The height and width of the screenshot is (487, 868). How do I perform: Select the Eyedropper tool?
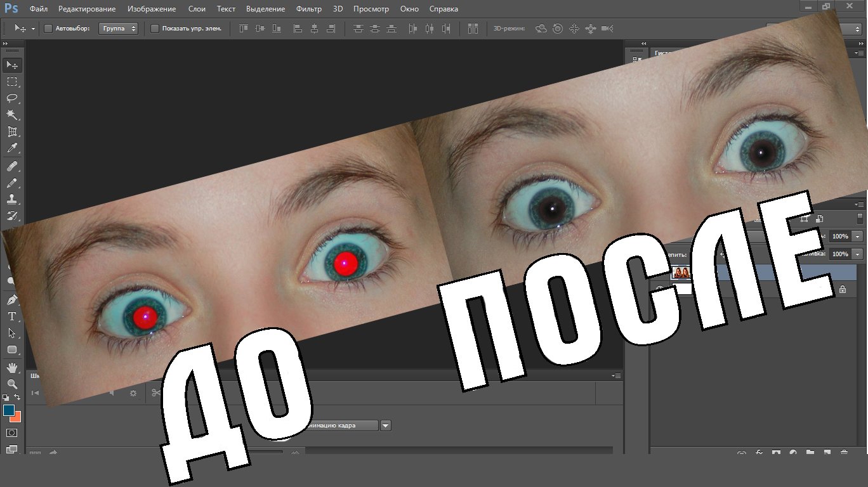12,148
